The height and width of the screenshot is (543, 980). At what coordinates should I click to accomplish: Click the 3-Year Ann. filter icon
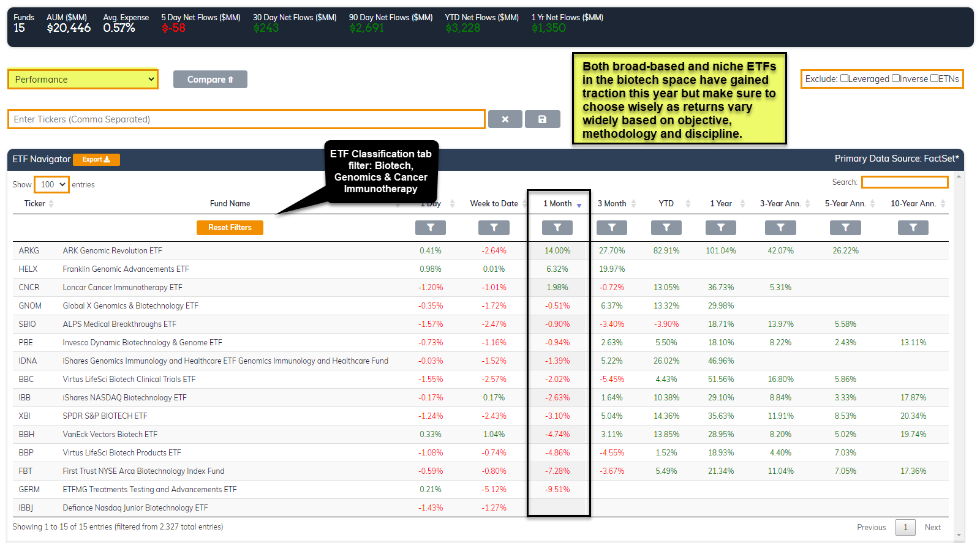780,228
